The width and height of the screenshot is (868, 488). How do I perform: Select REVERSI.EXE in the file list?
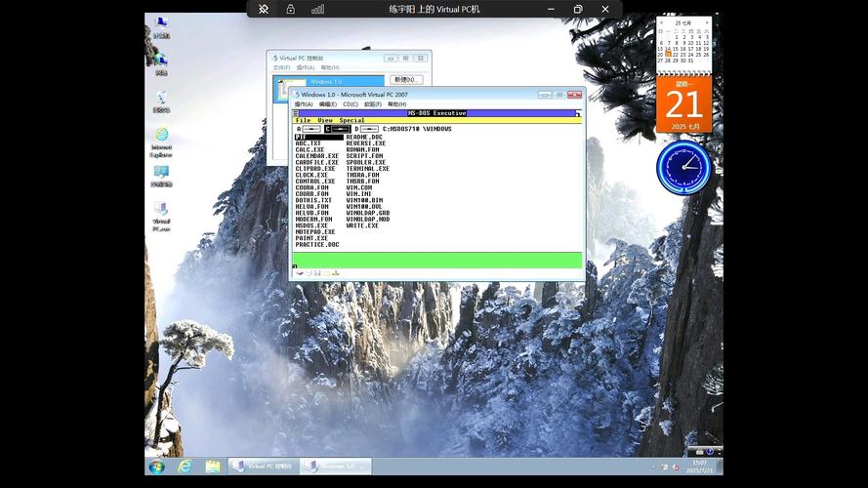tap(366, 143)
